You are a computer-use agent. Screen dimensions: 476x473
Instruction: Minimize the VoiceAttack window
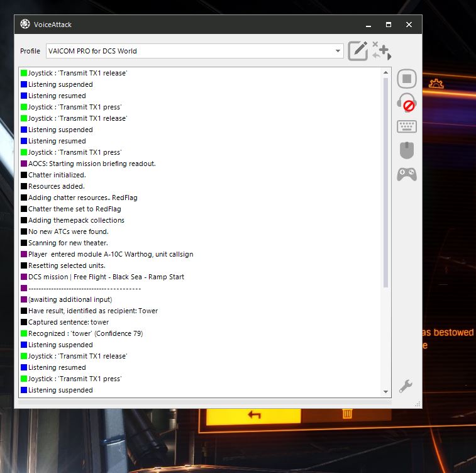(x=368, y=25)
